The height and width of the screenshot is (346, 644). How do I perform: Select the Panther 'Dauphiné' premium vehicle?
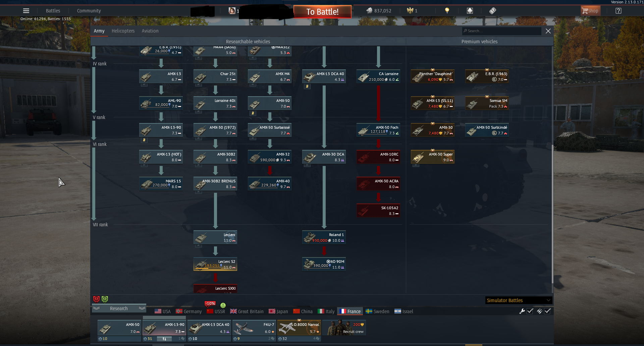[433, 76]
